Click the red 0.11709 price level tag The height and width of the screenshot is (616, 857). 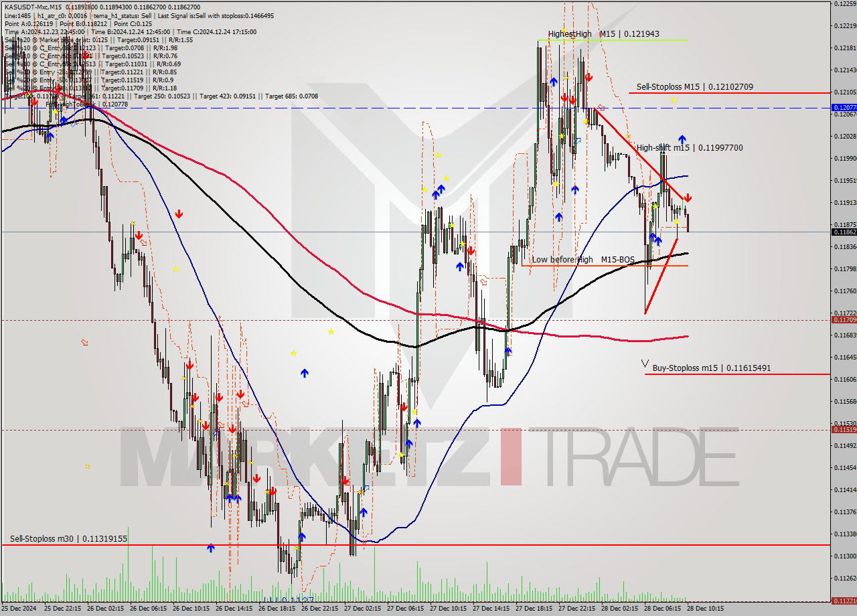(x=844, y=320)
